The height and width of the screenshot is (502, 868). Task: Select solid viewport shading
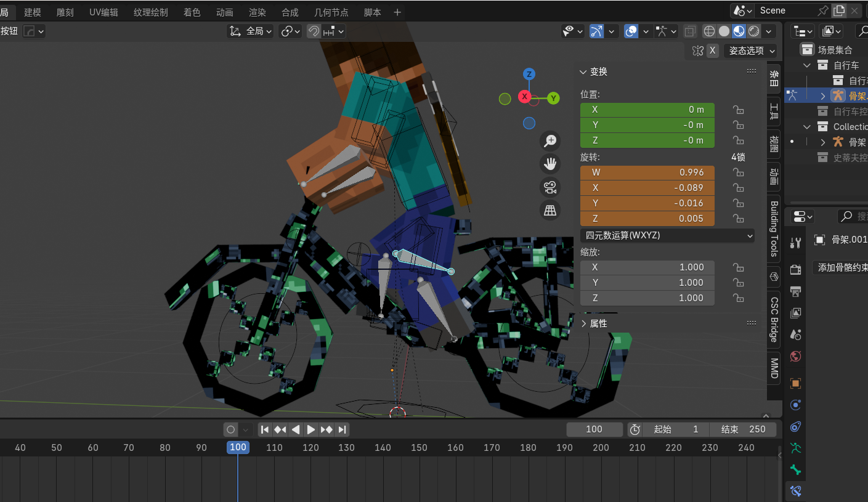click(724, 31)
